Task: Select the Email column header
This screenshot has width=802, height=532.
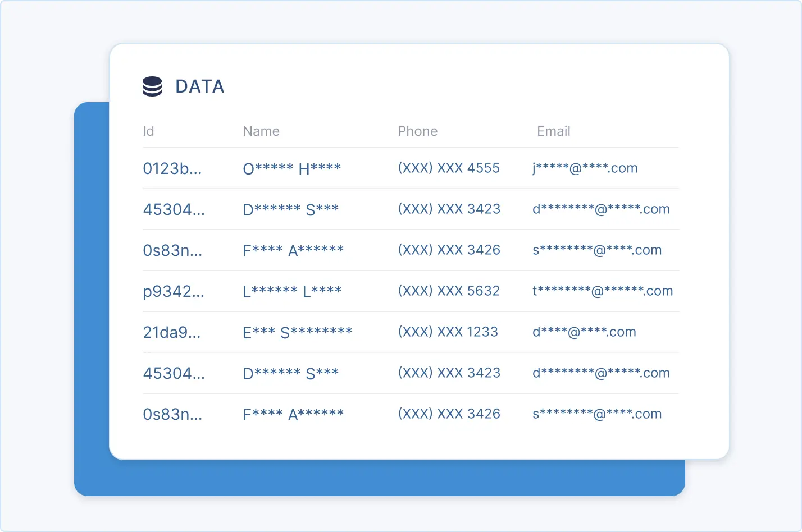Action: (x=554, y=131)
